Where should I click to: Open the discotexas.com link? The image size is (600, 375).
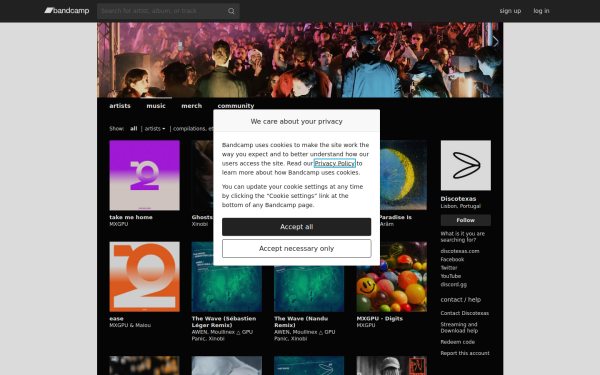(460, 251)
